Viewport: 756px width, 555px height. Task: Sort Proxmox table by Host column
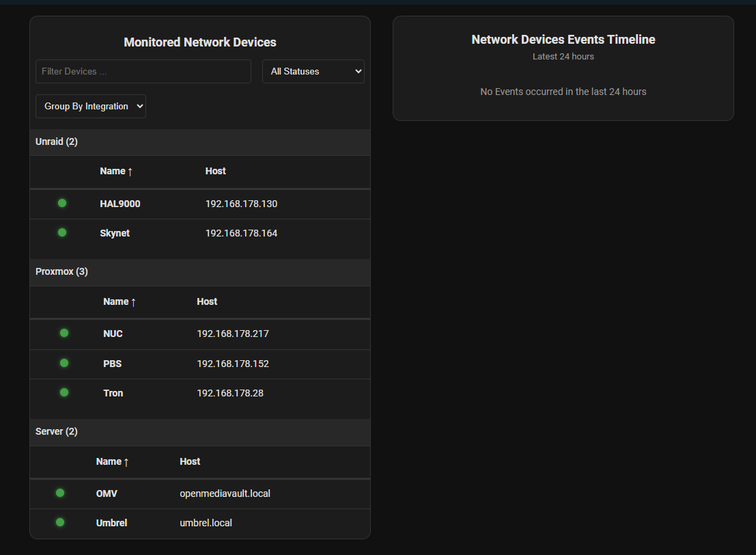[x=207, y=301]
